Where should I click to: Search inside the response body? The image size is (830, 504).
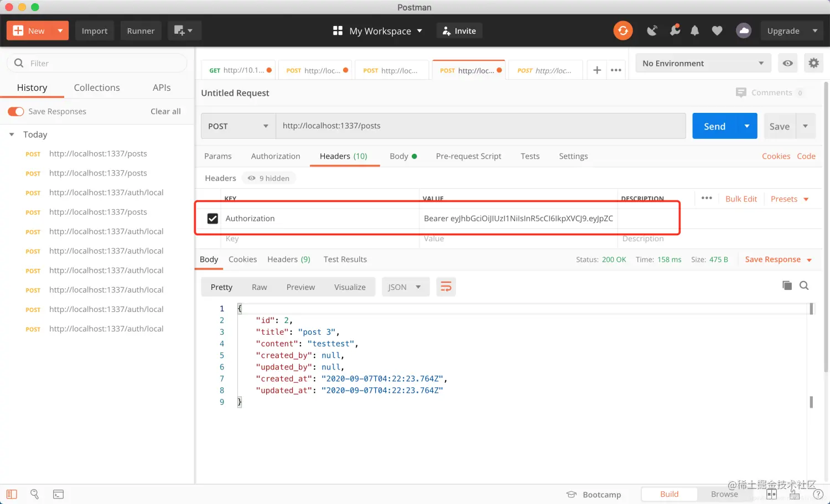pos(804,285)
